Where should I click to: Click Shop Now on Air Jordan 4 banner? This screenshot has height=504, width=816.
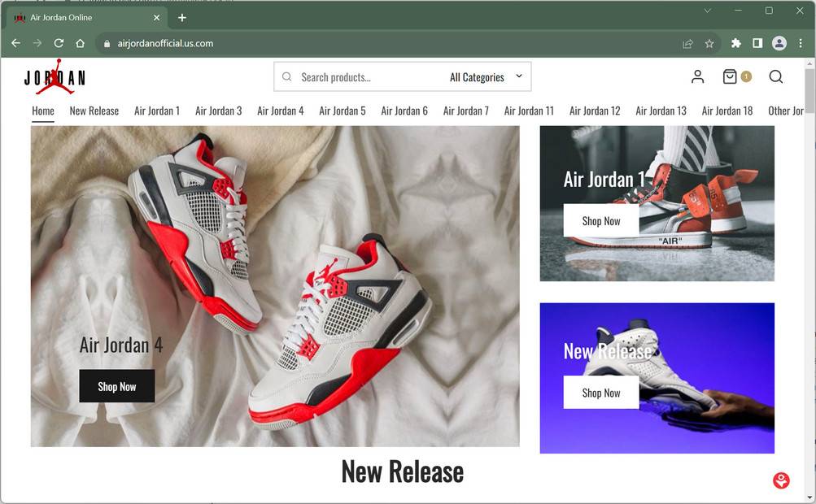117,386
